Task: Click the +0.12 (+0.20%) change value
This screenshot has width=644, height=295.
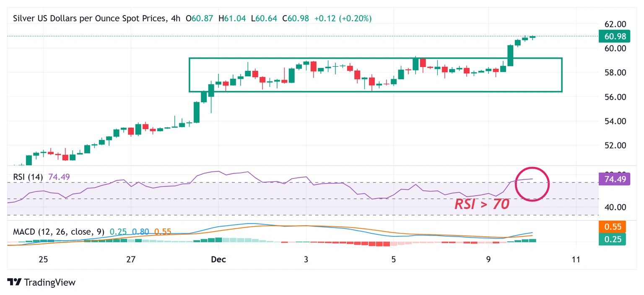Action: [343, 18]
